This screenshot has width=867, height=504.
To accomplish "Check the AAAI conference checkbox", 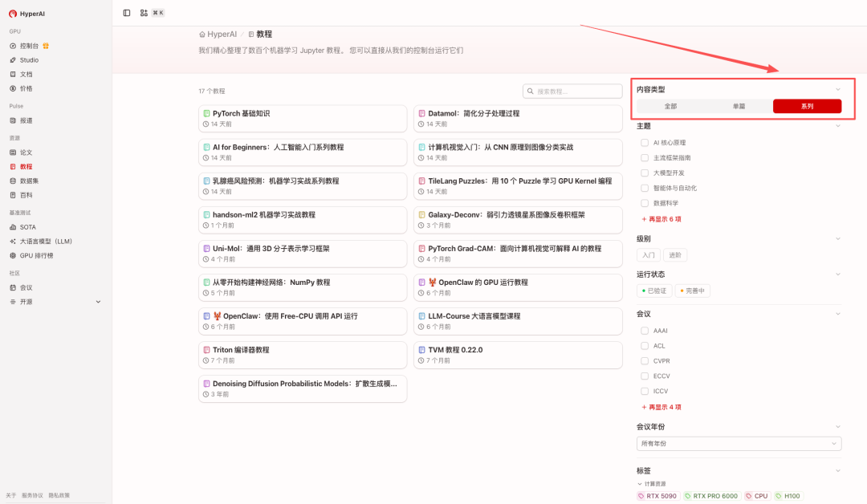I will (x=644, y=331).
